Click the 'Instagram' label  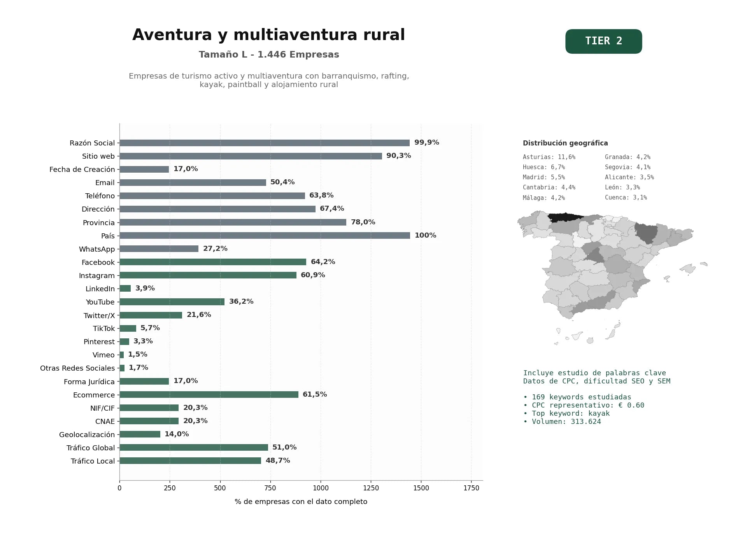pyautogui.click(x=97, y=276)
